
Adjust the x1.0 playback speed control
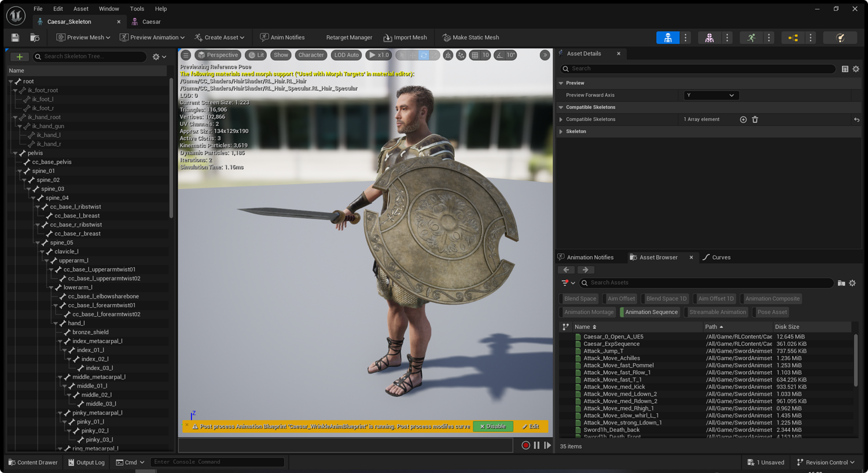click(x=378, y=55)
